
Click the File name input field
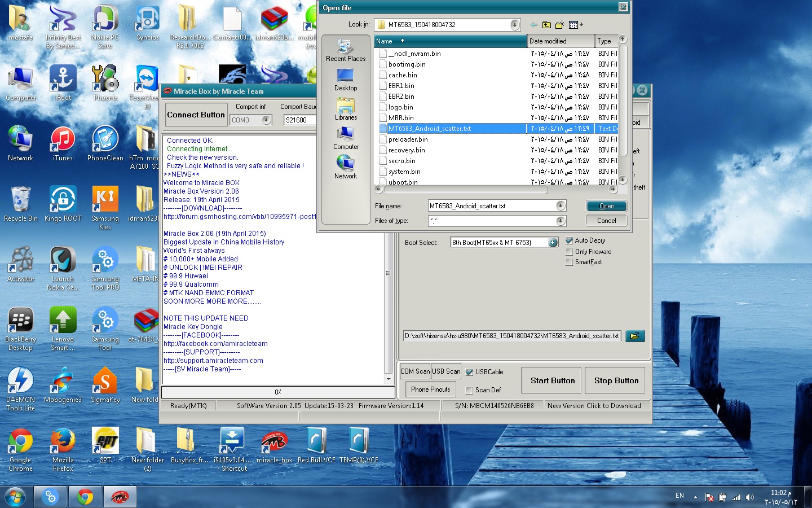pos(492,206)
